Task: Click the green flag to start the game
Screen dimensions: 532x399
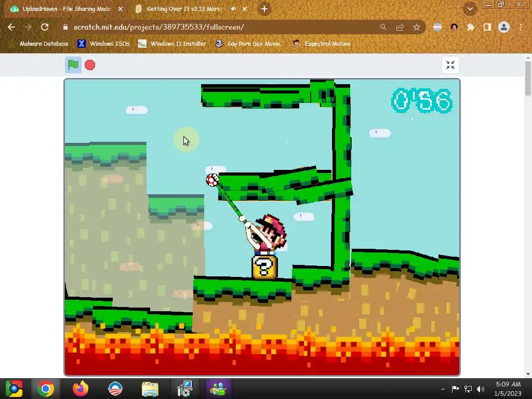Action: tap(73, 65)
